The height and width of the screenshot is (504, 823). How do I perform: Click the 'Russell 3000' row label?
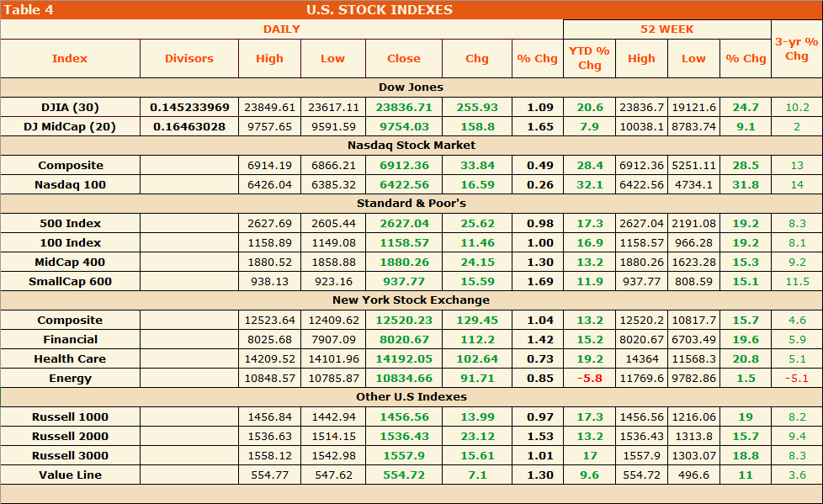pos(71,456)
